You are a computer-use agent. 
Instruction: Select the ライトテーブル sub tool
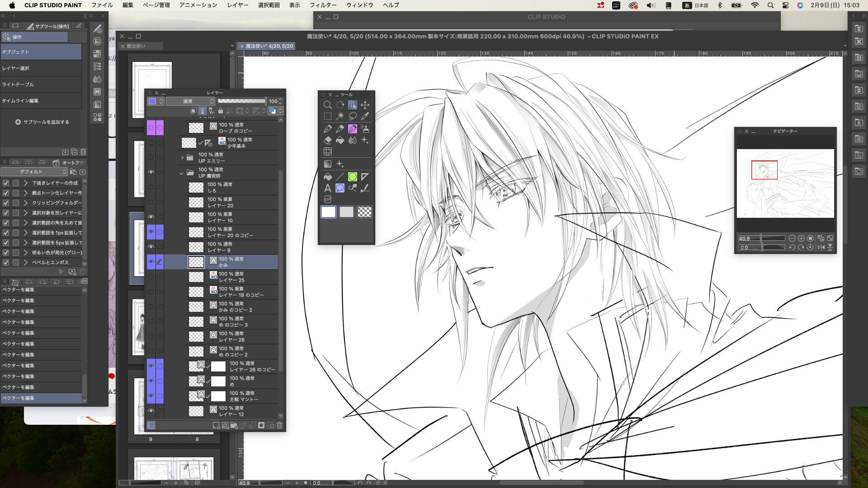(18, 84)
